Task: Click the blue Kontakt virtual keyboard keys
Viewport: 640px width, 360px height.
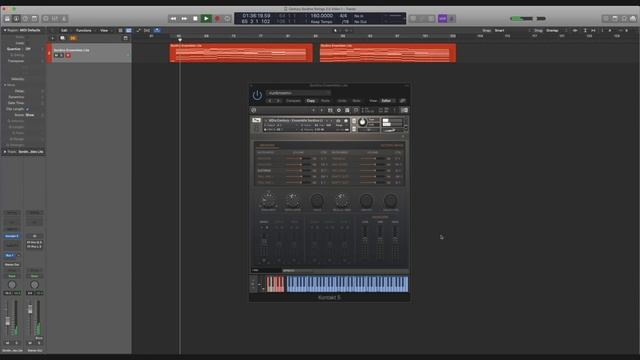Action: point(347,284)
